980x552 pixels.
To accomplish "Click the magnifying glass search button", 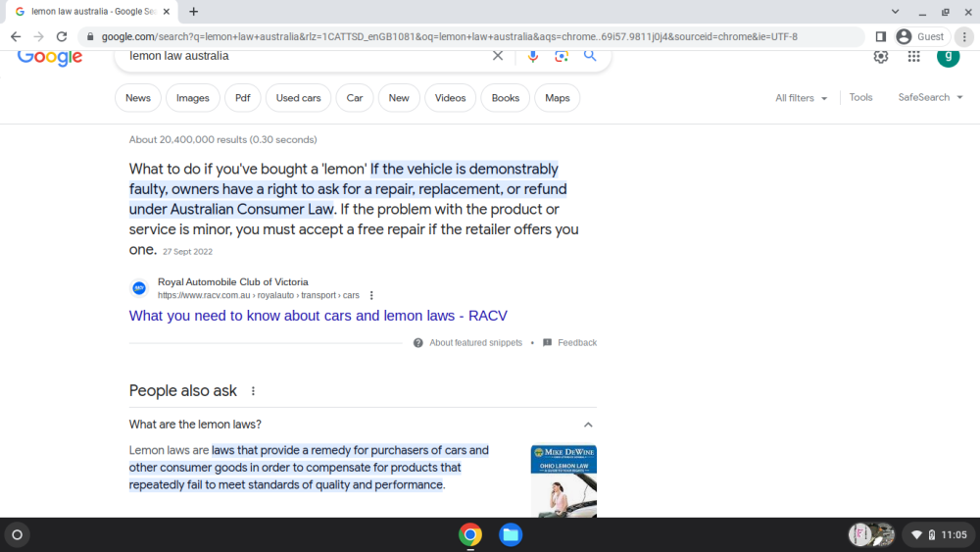I will coord(590,56).
